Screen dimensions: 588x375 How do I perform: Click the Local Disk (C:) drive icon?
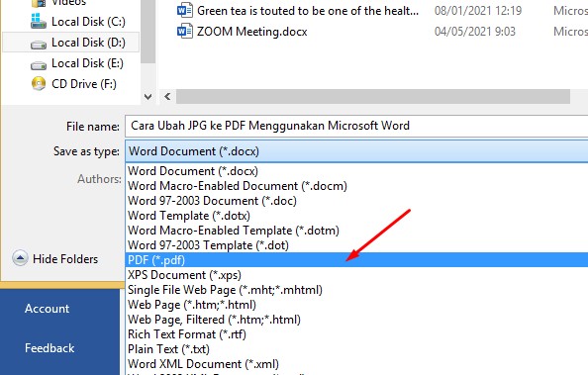39,22
